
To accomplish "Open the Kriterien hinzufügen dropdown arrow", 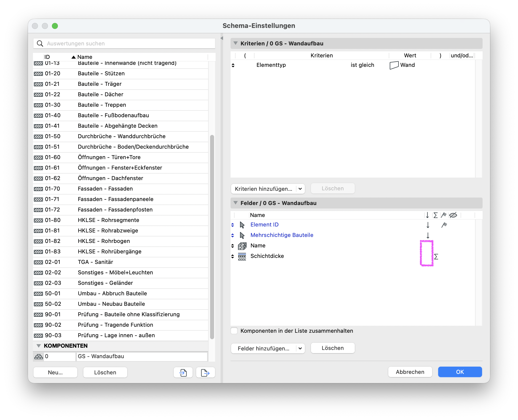I will pos(300,189).
